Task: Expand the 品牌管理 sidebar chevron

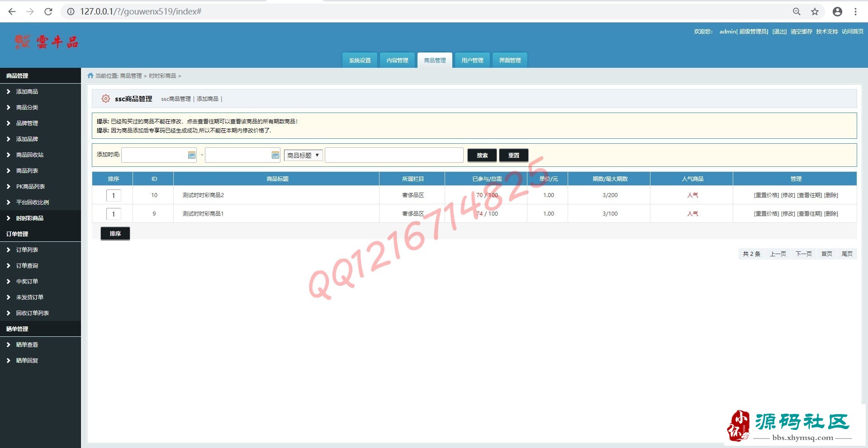Action: coord(8,123)
